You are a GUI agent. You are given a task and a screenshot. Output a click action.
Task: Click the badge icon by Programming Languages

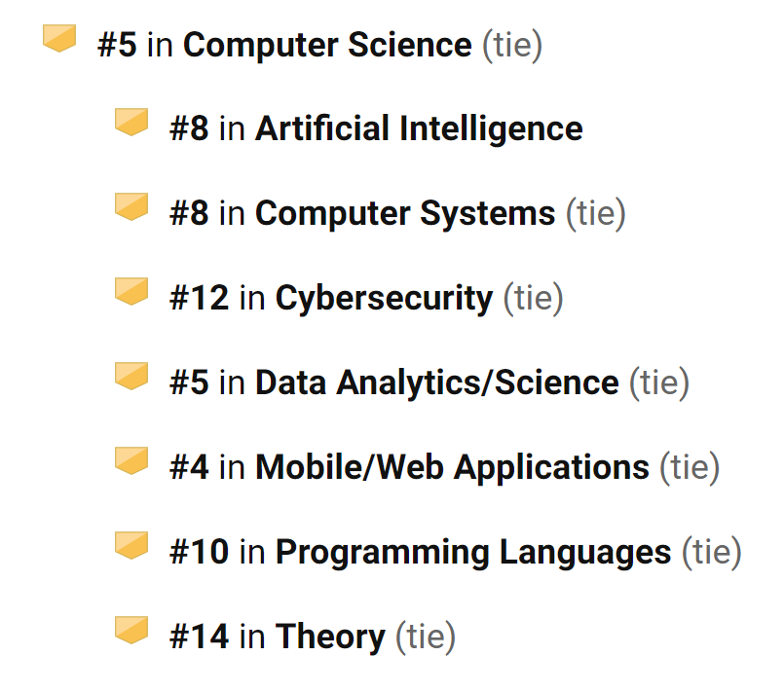coord(131,545)
